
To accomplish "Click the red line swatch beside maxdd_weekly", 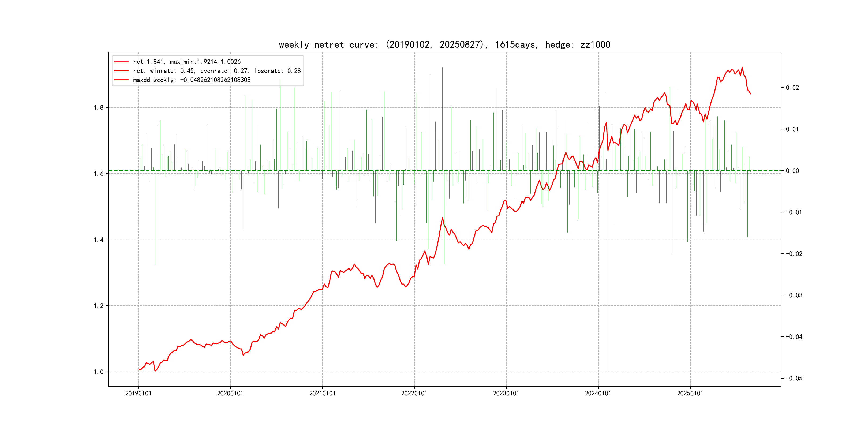I will point(121,80).
